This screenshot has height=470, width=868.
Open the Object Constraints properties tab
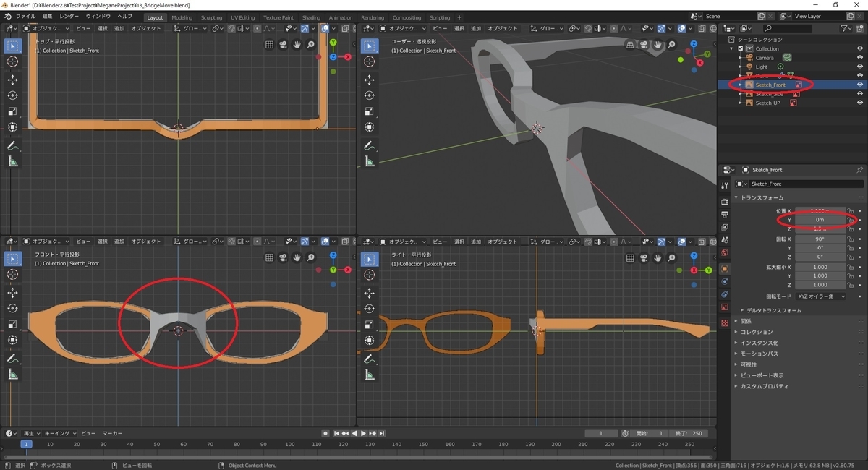pyautogui.click(x=725, y=294)
